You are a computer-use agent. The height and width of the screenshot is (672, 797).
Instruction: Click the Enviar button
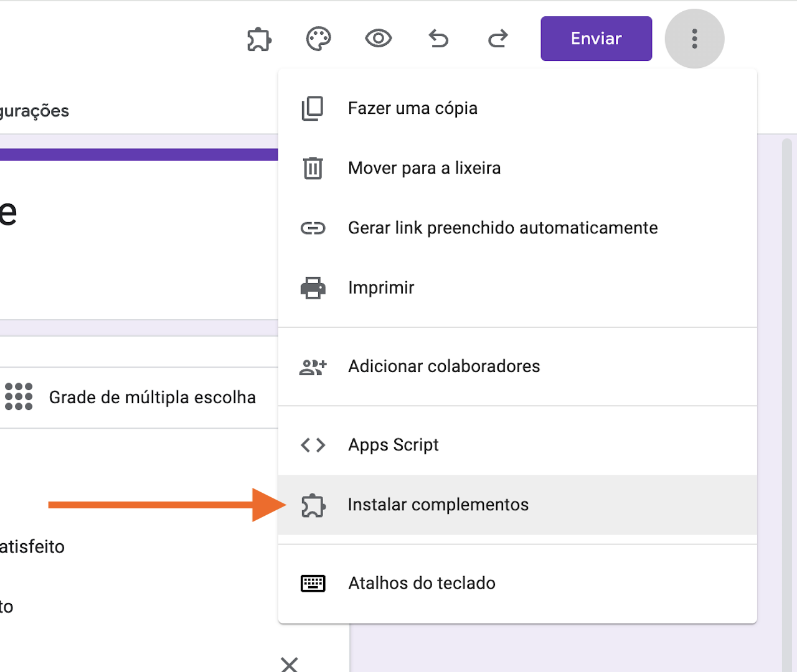point(595,39)
